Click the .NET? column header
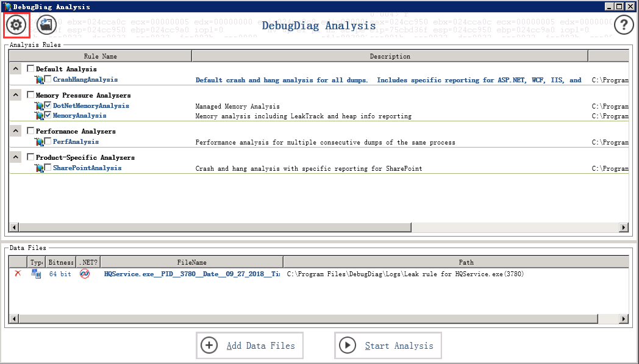639x364 pixels. coord(88,262)
